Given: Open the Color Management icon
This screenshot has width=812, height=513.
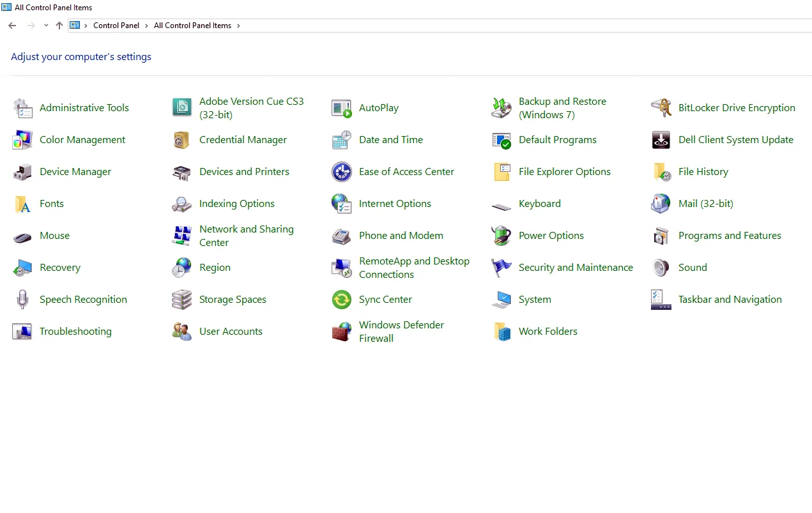Looking at the screenshot, I should click(x=22, y=140).
